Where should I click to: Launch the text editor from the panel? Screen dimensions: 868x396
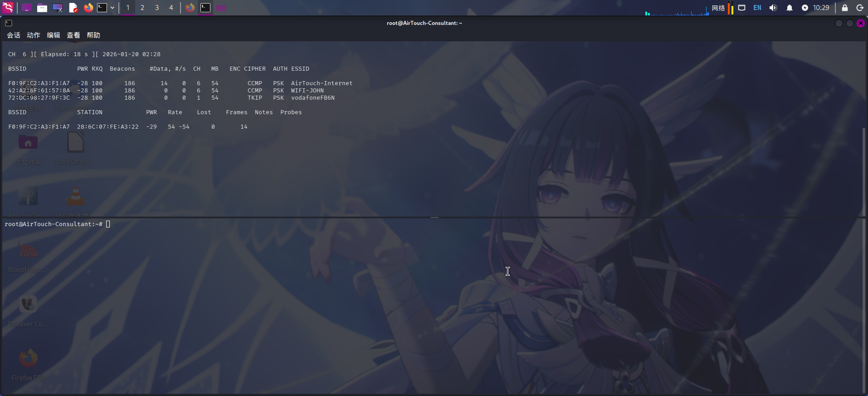[73, 8]
